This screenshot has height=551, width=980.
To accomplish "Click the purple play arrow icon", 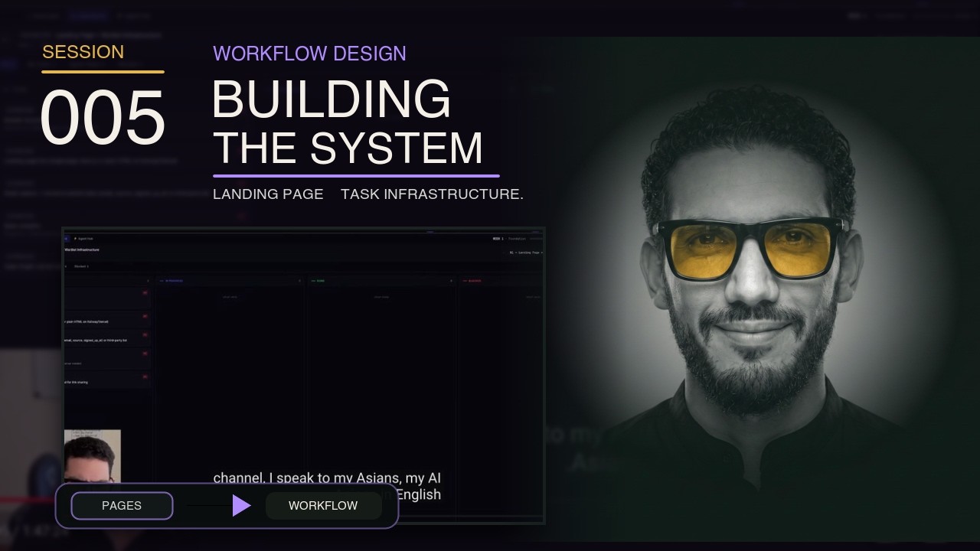I will [x=241, y=505].
